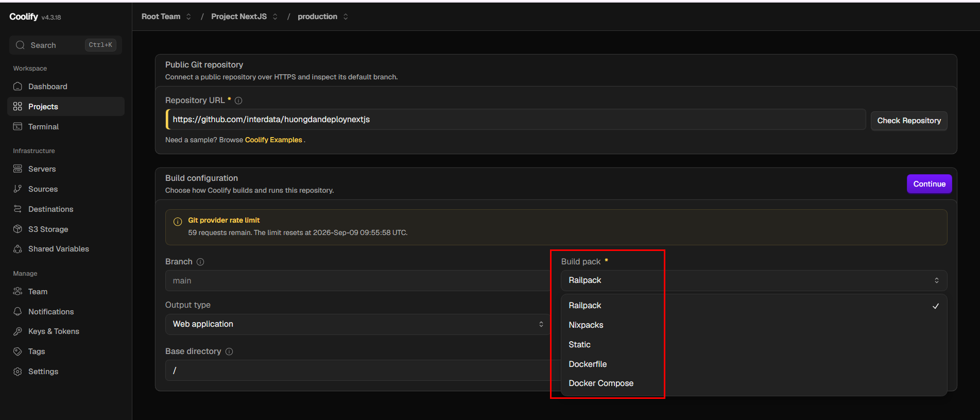Open Destinations page

[x=66, y=209]
